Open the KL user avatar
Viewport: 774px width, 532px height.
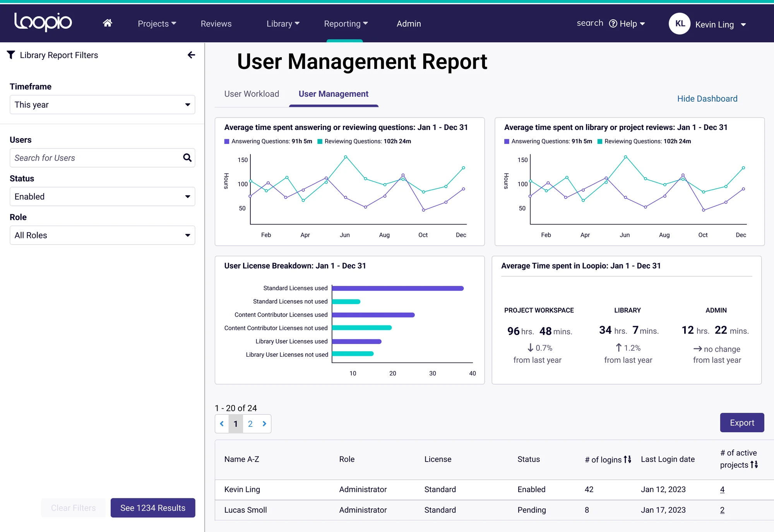[x=680, y=24]
